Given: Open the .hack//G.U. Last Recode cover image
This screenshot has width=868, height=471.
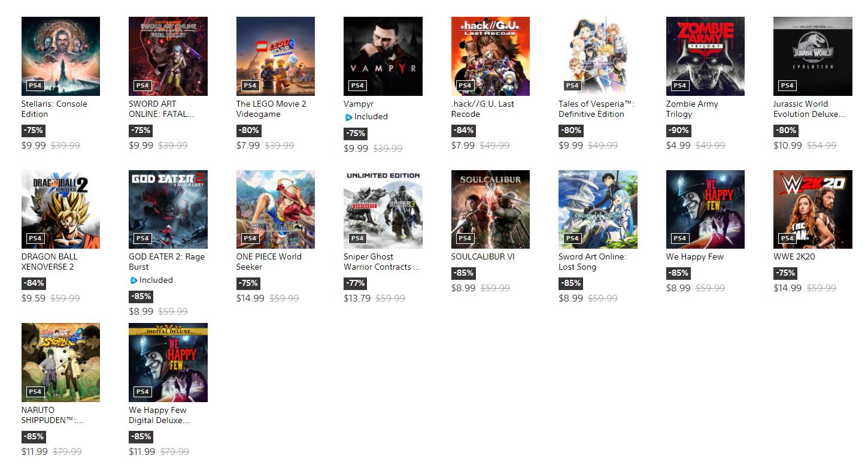Looking at the screenshot, I should pos(490,56).
